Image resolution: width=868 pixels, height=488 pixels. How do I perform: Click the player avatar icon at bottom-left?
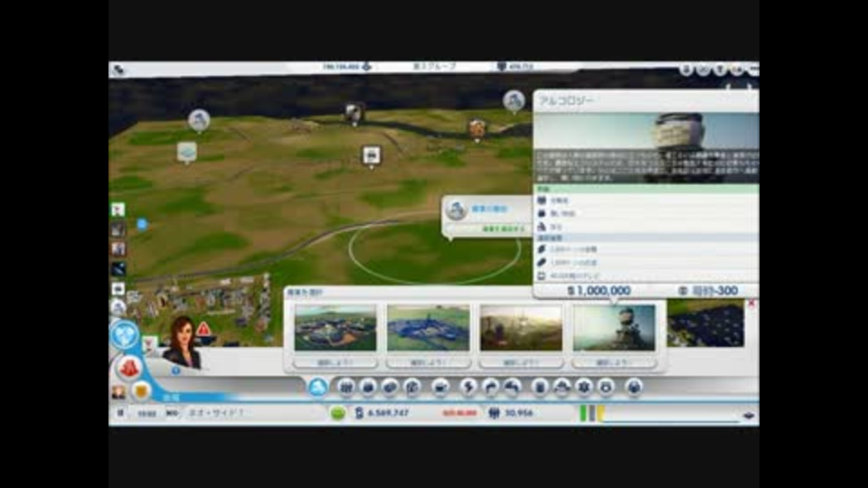tap(118, 391)
